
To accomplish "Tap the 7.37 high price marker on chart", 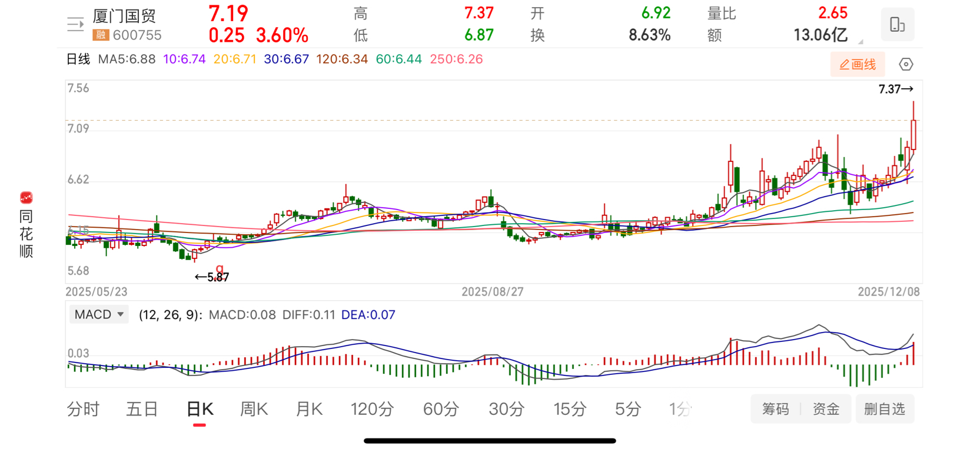I will click(896, 89).
